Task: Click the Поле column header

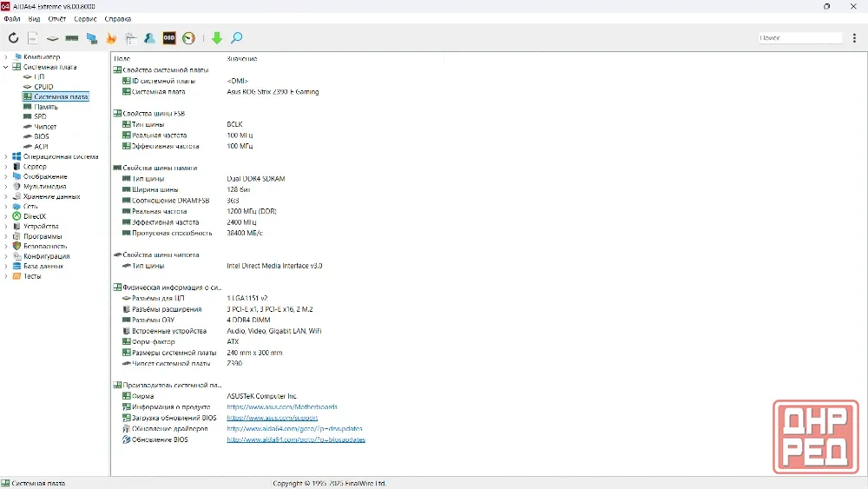Action: click(x=122, y=58)
